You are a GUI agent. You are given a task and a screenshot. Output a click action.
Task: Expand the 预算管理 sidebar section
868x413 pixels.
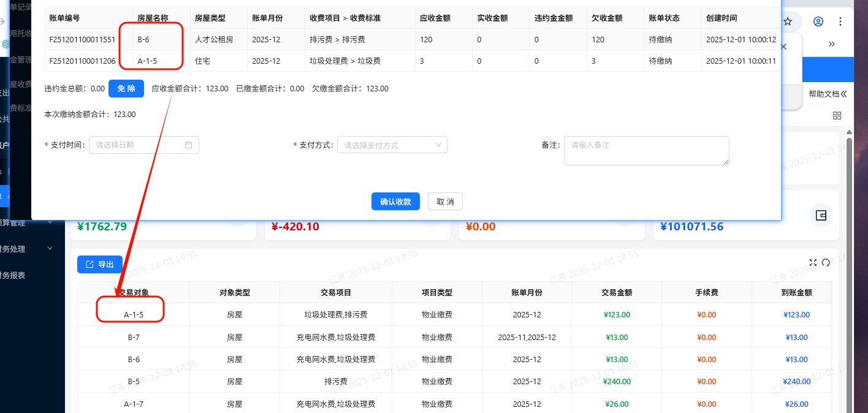point(25,222)
